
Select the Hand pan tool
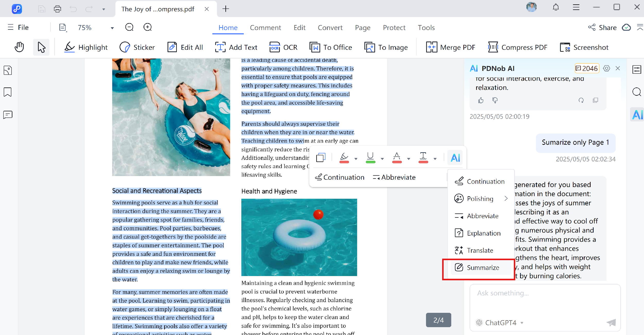19,47
